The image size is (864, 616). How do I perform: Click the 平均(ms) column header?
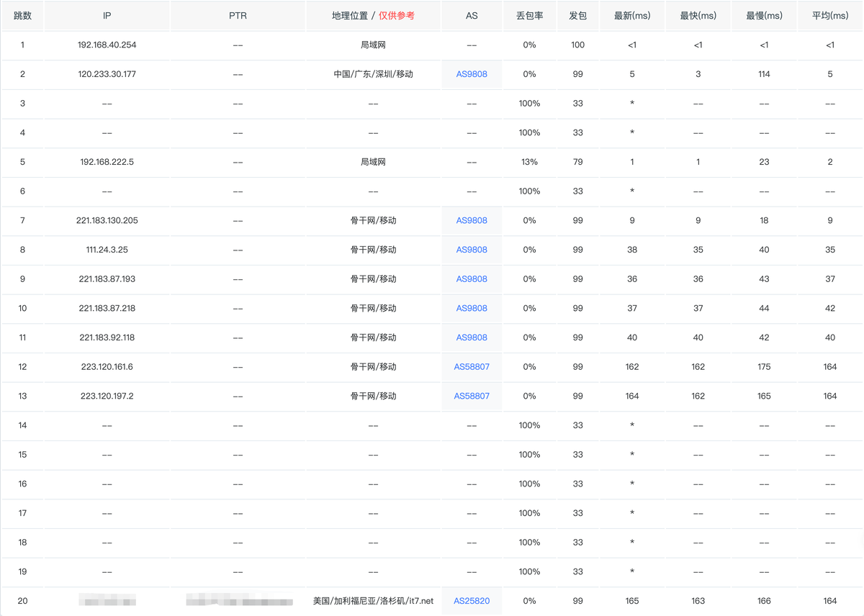(x=830, y=16)
